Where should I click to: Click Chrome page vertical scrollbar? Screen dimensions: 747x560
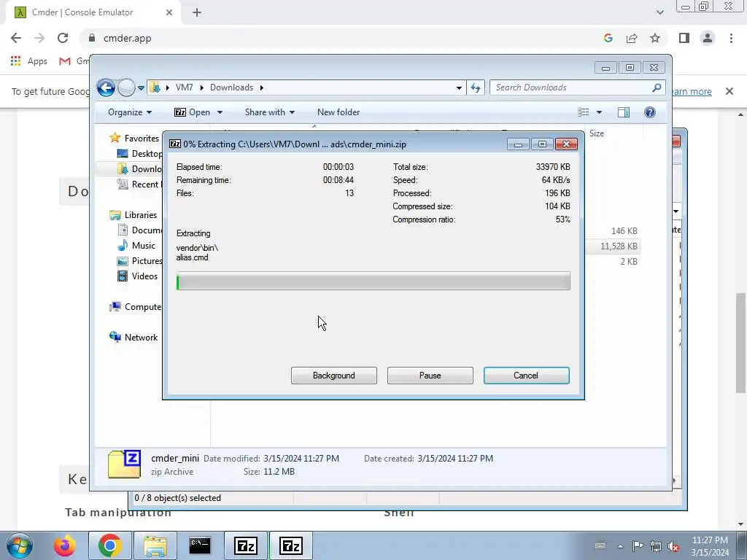coord(741,343)
